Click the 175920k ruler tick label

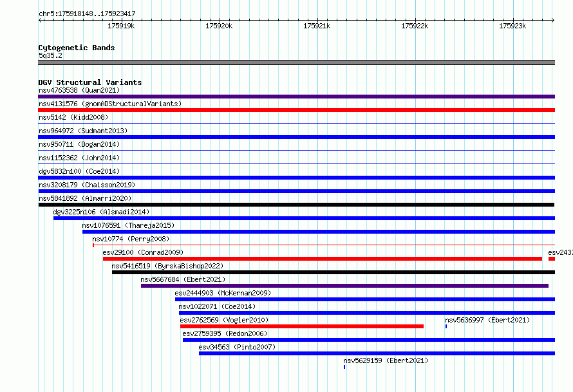(x=219, y=26)
